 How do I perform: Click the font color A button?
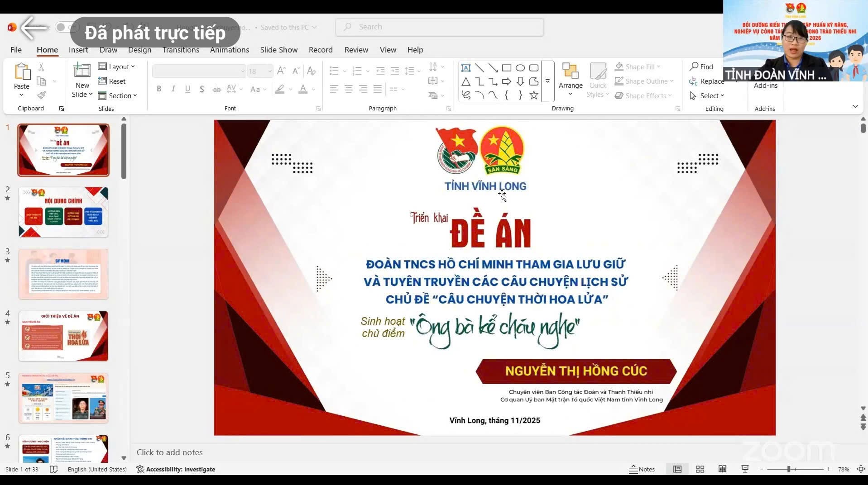tap(303, 89)
